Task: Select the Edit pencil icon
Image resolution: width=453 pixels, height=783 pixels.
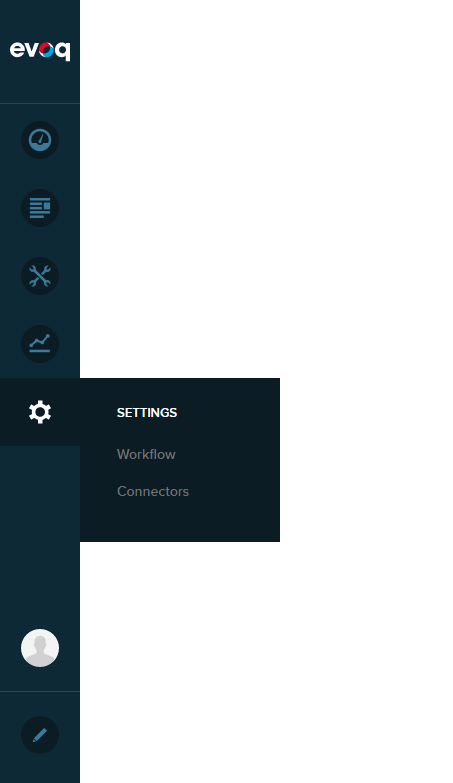Action: (x=40, y=735)
